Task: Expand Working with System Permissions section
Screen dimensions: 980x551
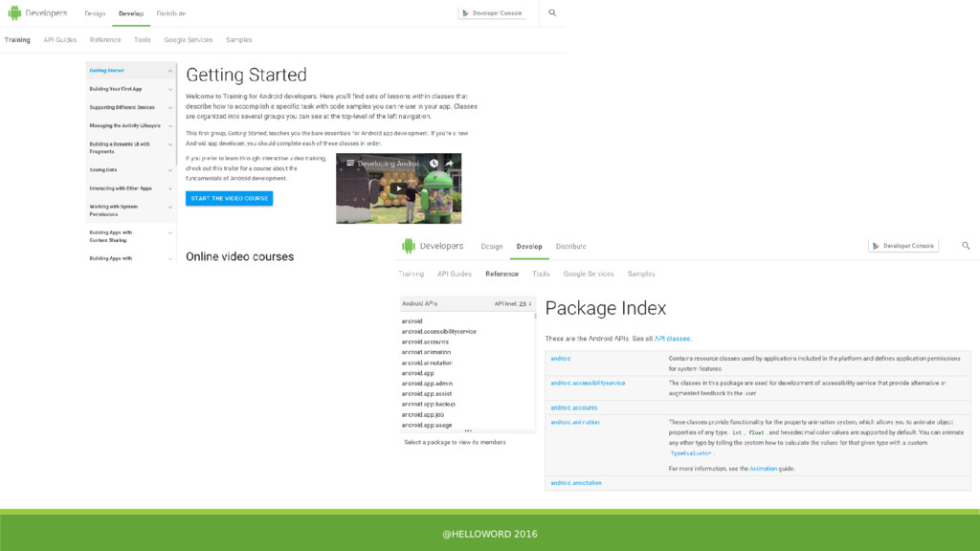Action: point(170,207)
